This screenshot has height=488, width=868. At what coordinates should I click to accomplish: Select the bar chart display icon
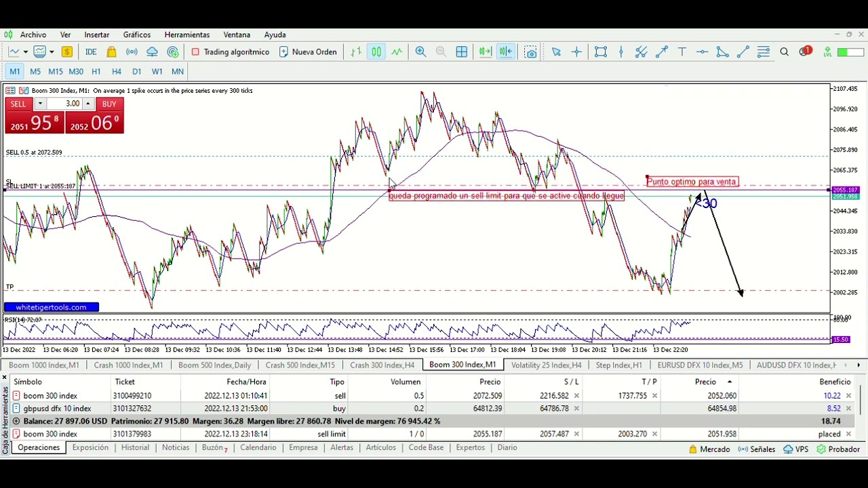coord(356,52)
